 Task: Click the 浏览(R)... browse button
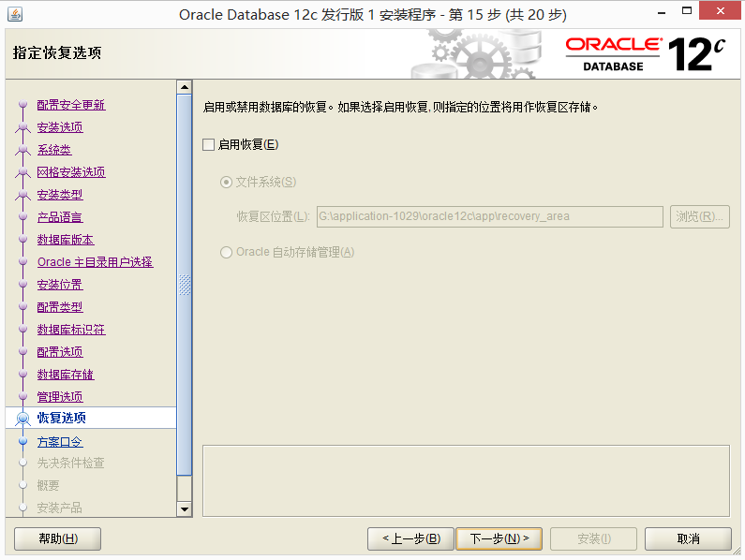[x=699, y=216]
